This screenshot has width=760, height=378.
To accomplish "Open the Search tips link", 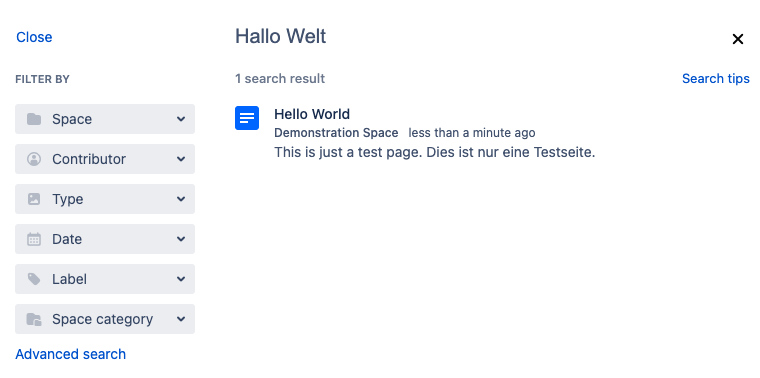I will click(x=715, y=79).
